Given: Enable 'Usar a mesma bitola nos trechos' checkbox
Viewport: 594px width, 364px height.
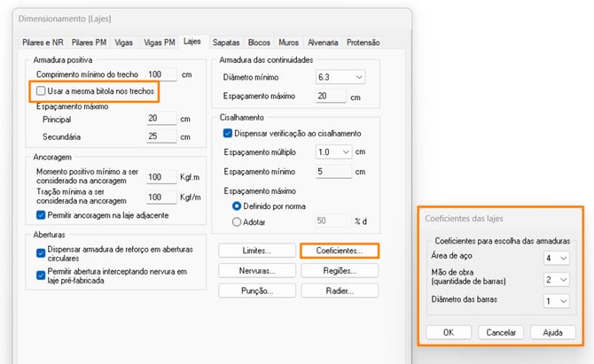Looking at the screenshot, I should pos(39,91).
